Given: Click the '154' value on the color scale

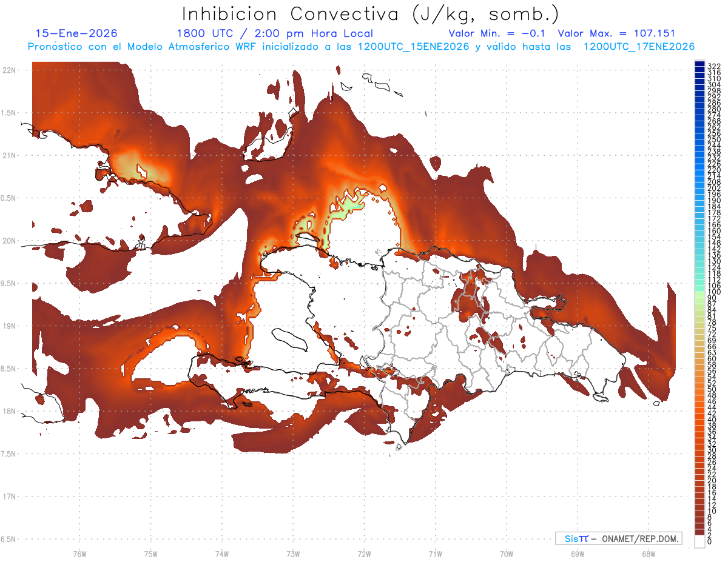Looking at the screenshot, I should (x=713, y=236).
